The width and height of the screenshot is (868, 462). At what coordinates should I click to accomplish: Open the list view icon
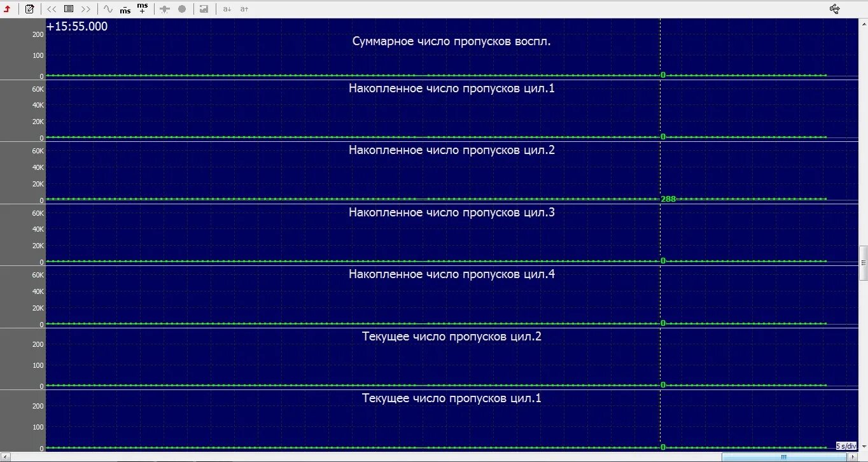[69, 9]
